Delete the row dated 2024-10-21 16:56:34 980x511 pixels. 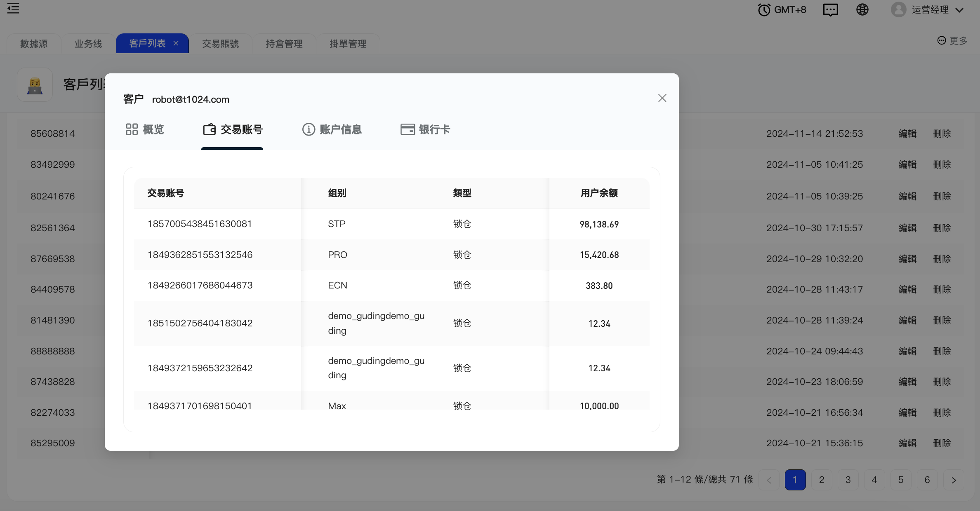tap(942, 413)
